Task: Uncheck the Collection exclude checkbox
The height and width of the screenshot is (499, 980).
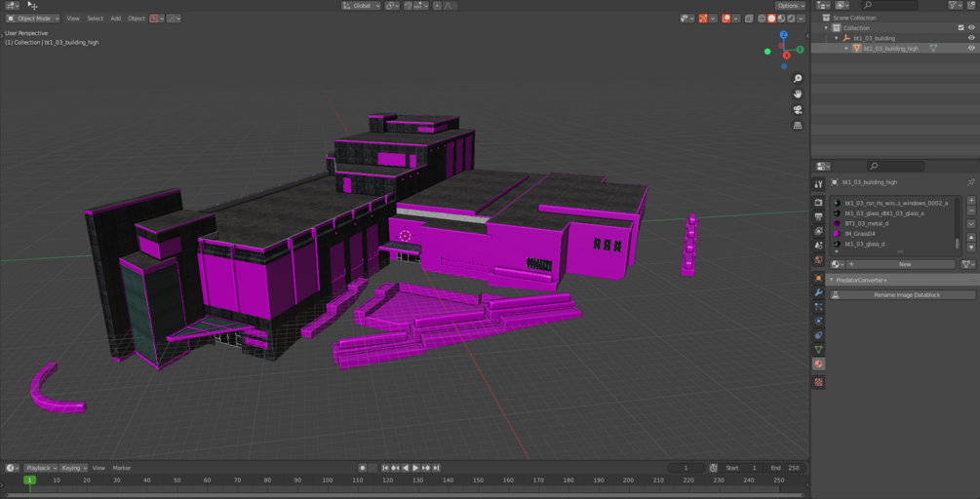Action: [x=961, y=28]
